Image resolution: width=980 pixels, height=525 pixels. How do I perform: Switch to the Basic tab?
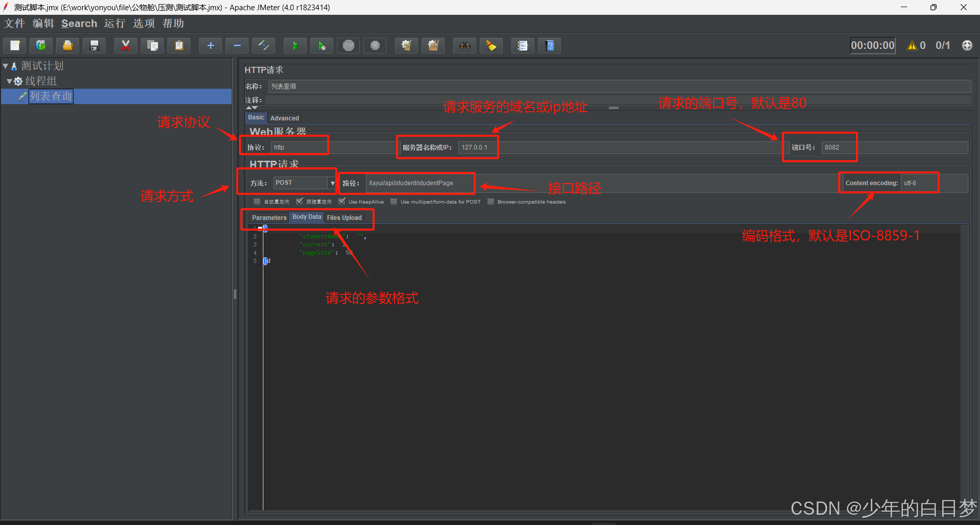(256, 117)
